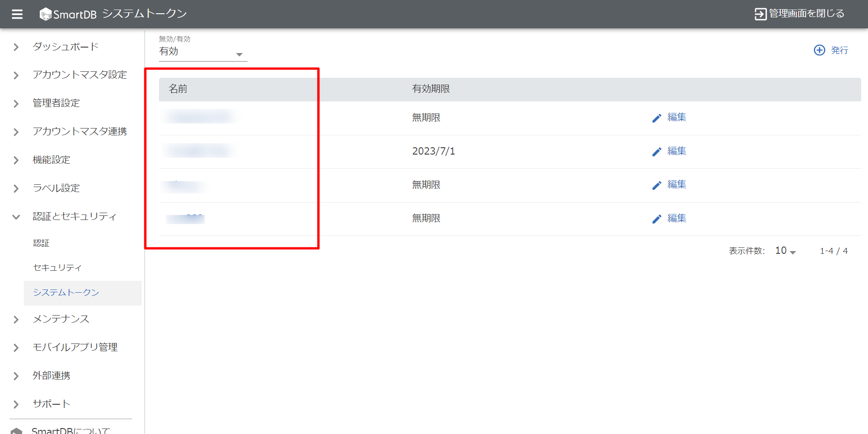Click the システムトークン page title
Viewport: 868px width, 434px height.
[x=144, y=14]
